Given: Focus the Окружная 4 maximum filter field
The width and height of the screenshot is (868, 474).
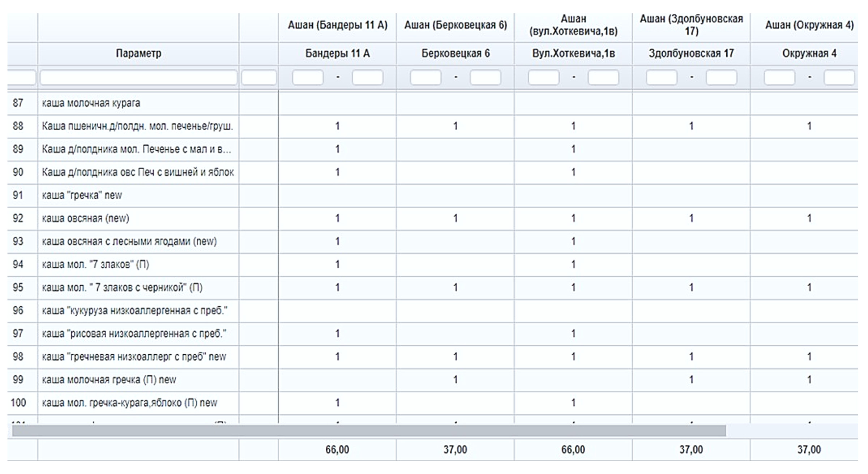Looking at the screenshot, I should click(839, 77).
